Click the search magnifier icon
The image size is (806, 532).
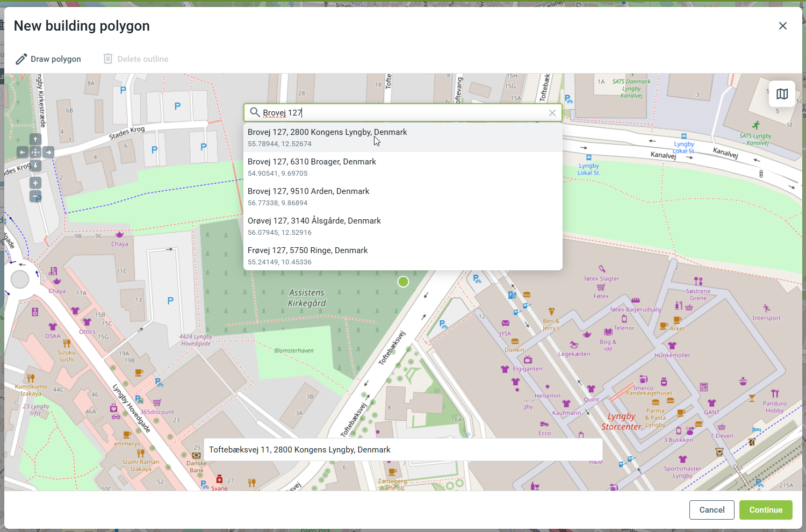coord(255,113)
